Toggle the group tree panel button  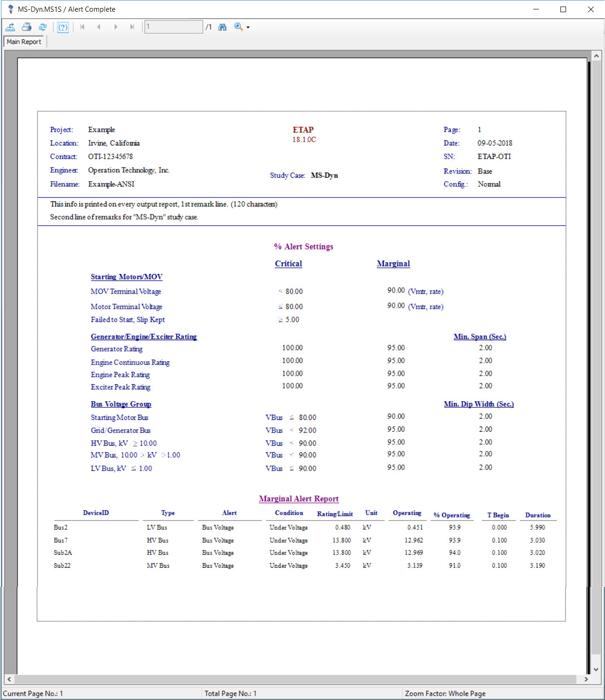coord(63,27)
